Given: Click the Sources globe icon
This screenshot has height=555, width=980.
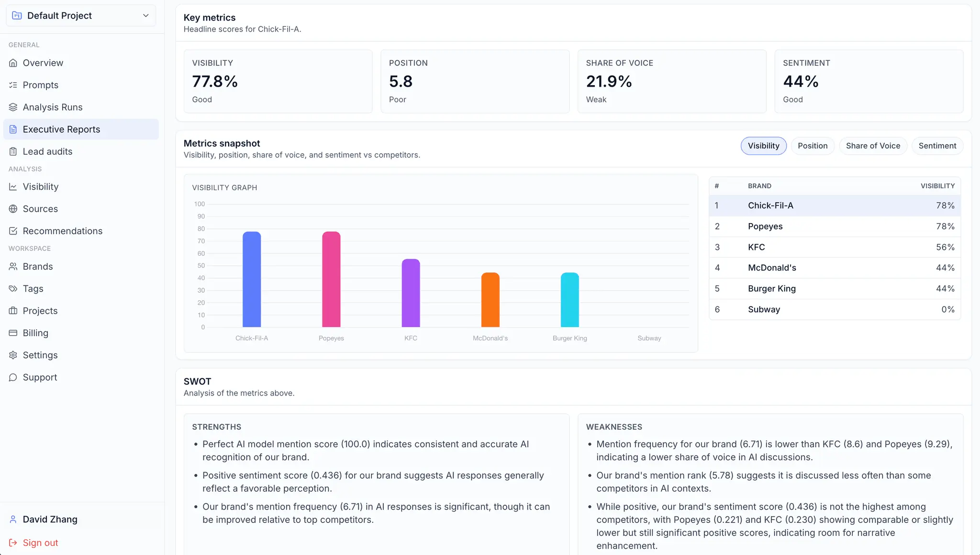Looking at the screenshot, I should [13, 209].
